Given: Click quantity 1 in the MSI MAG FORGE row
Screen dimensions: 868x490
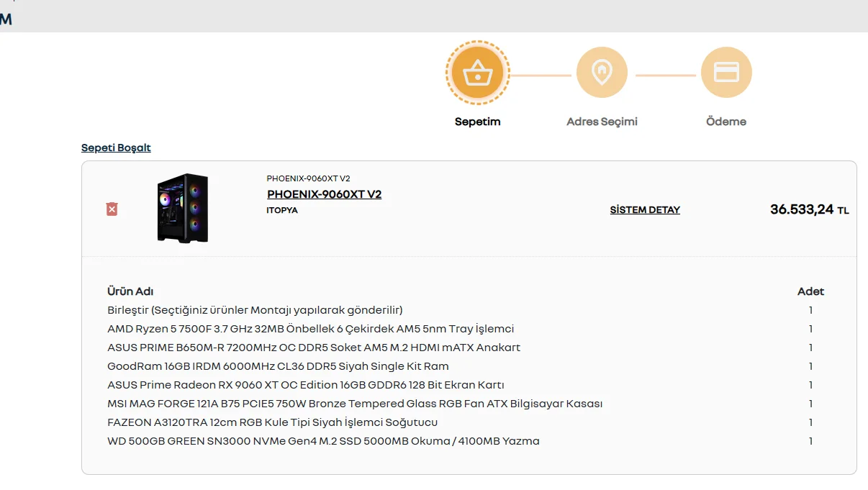Looking at the screenshot, I should pyautogui.click(x=810, y=404).
